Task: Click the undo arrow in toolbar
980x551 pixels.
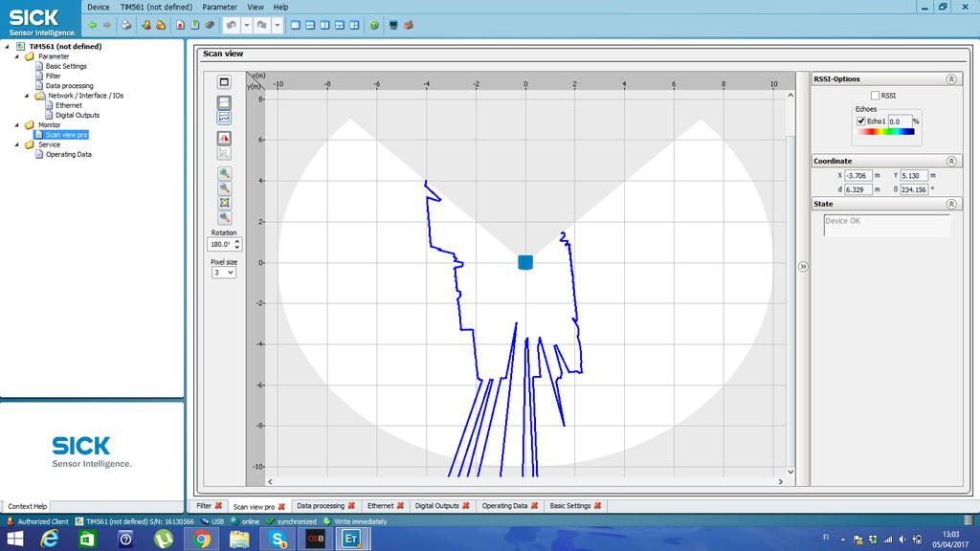Action: pos(232,25)
